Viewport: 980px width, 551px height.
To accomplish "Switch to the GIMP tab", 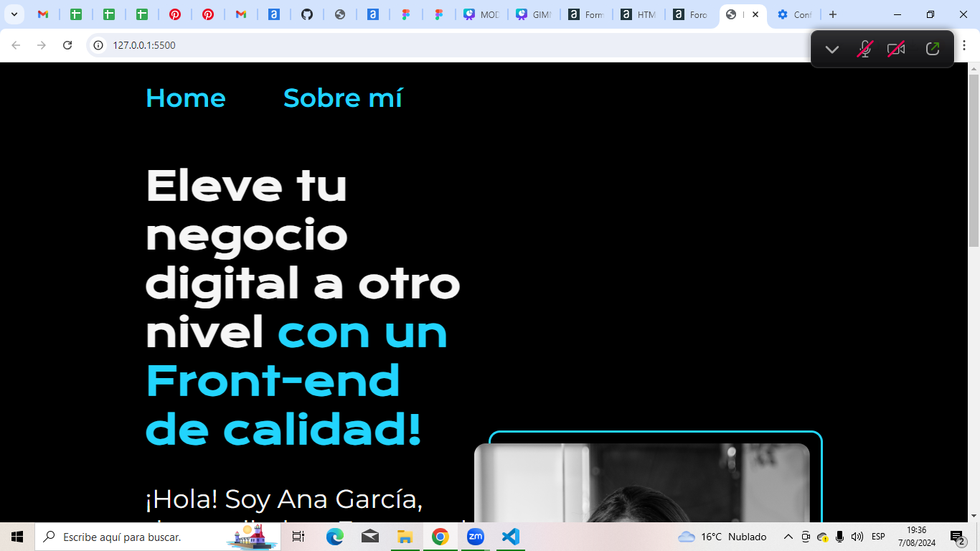I will pos(534,14).
